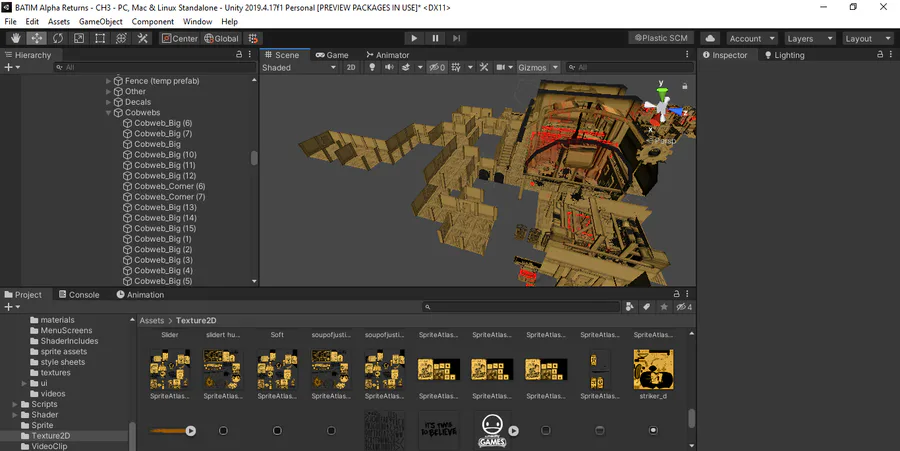This screenshot has height=451, width=900.
Task: Lock the Project panel
Action: pyautogui.click(x=676, y=294)
